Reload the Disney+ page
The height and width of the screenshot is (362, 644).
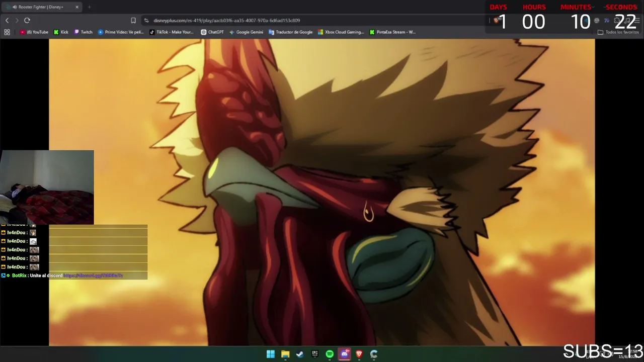point(27,20)
